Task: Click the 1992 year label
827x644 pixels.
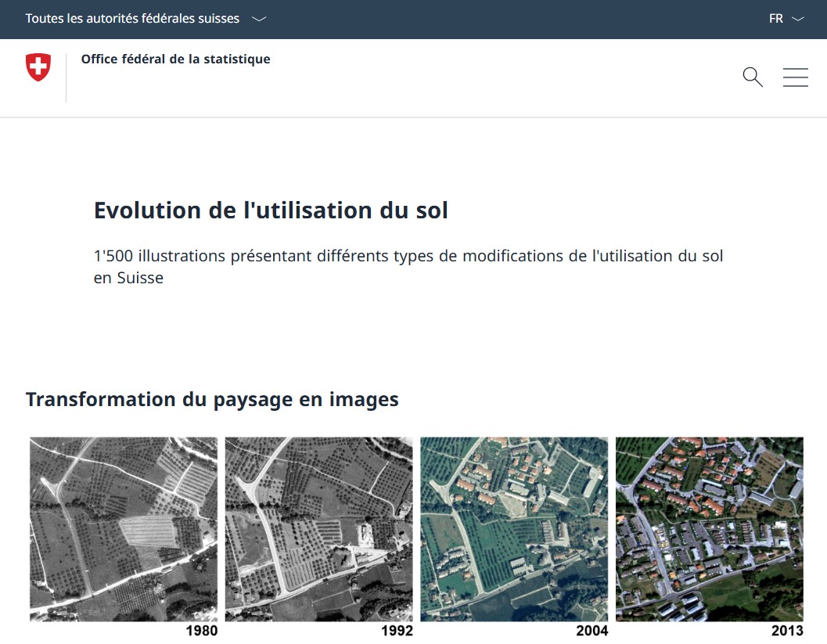Action: [397, 631]
